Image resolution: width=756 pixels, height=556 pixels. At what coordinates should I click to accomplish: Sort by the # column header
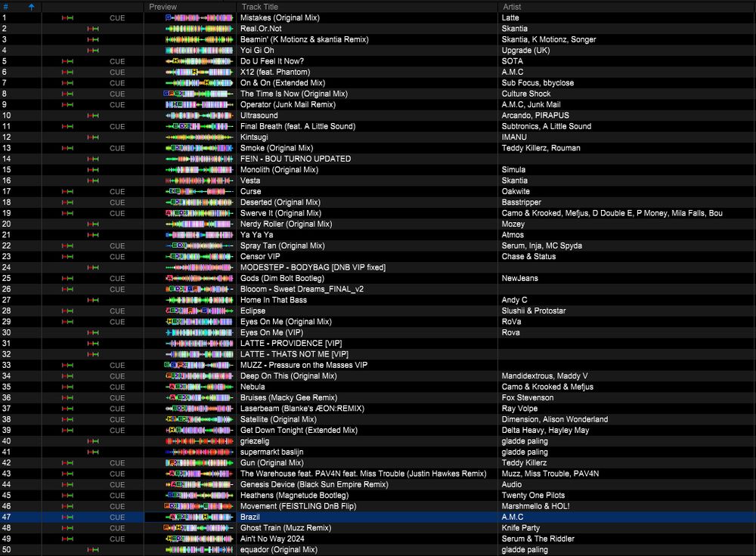pos(5,7)
